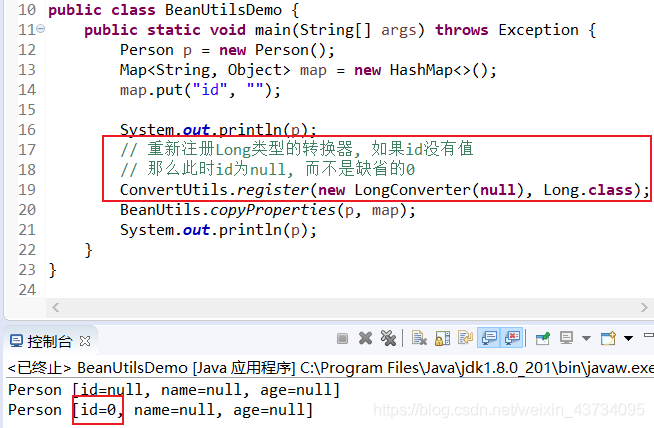Click the Open Console icon
The image size is (654, 428).
609,338
